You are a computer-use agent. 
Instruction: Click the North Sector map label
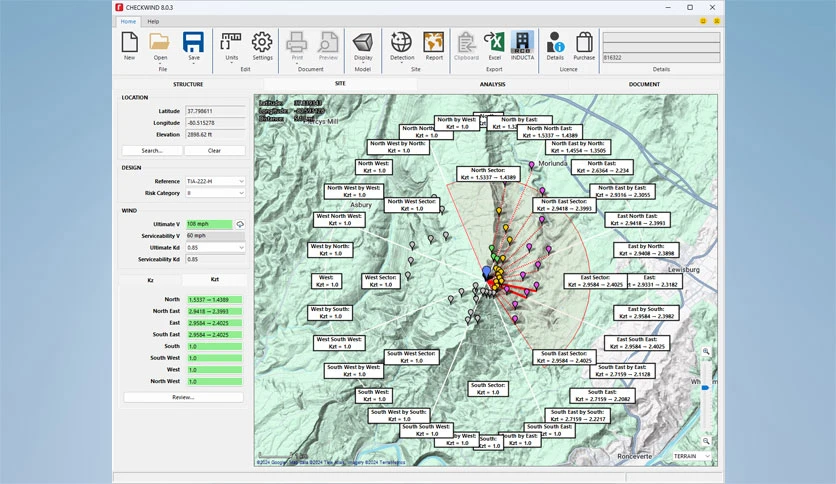coord(488,174)
